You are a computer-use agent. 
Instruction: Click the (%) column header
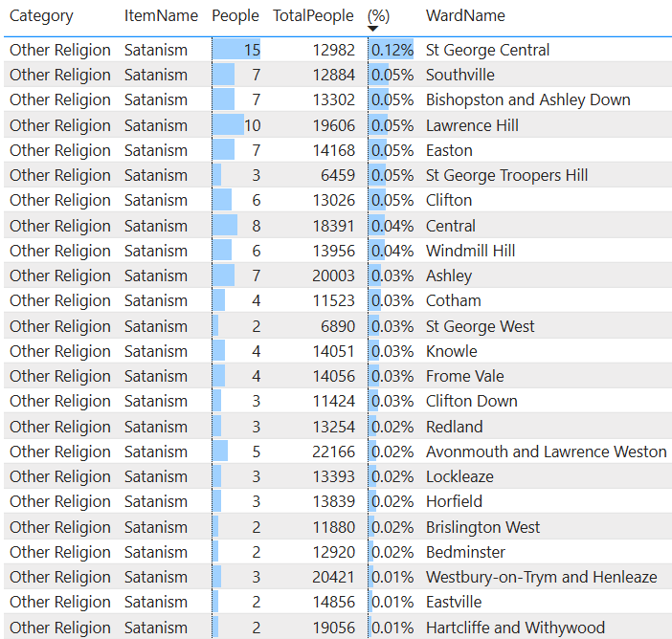tap(378, 15)
